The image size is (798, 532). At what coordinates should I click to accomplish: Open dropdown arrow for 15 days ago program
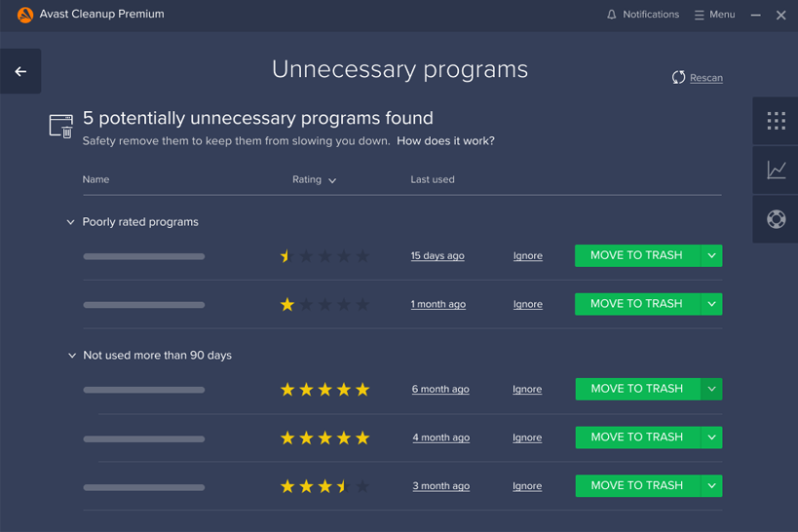point(711,255)
